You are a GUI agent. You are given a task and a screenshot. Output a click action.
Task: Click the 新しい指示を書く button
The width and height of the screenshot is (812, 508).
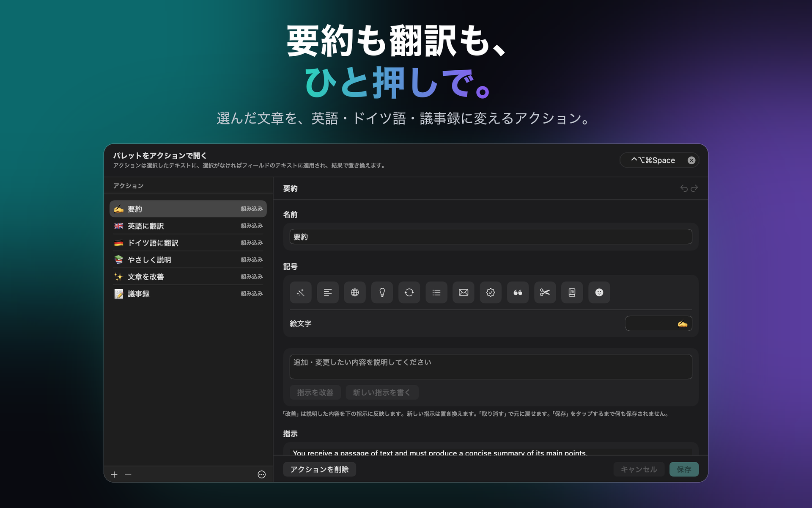[382, 392]
